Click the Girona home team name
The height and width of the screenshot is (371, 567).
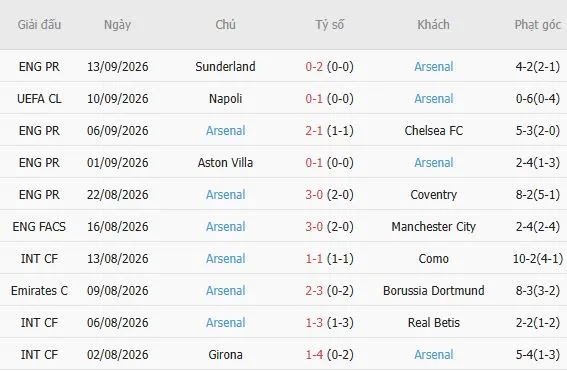[225, 355]
